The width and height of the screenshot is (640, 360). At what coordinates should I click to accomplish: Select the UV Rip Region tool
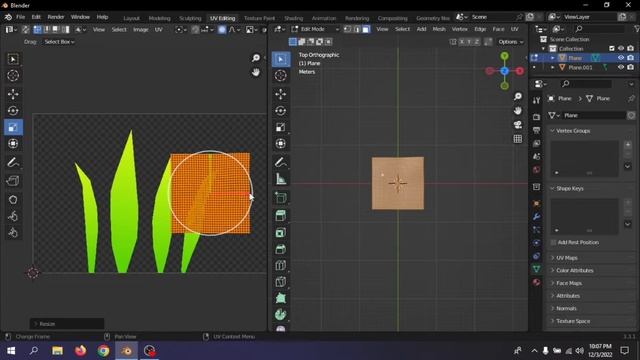click(13, 180)
